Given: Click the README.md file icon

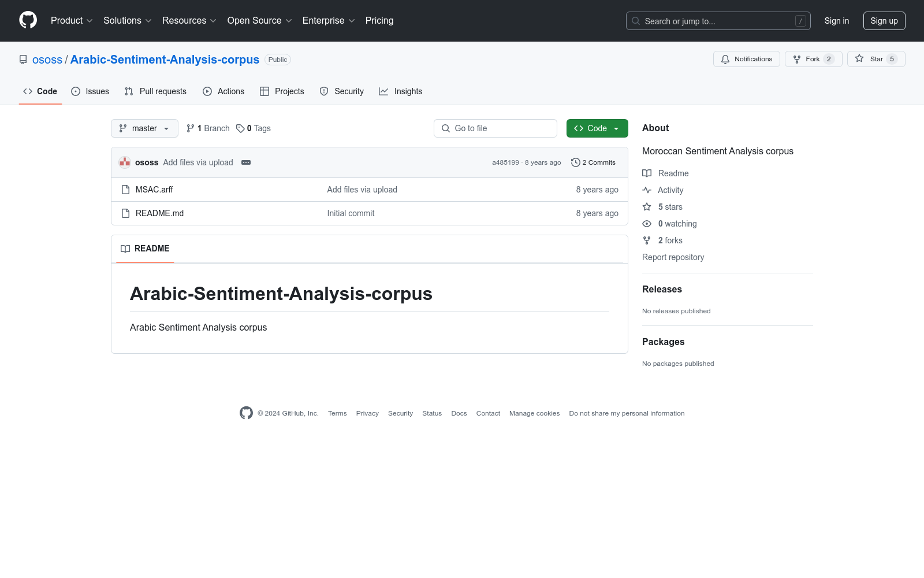Looking at the screenshot, I should [x=125, y=213].
